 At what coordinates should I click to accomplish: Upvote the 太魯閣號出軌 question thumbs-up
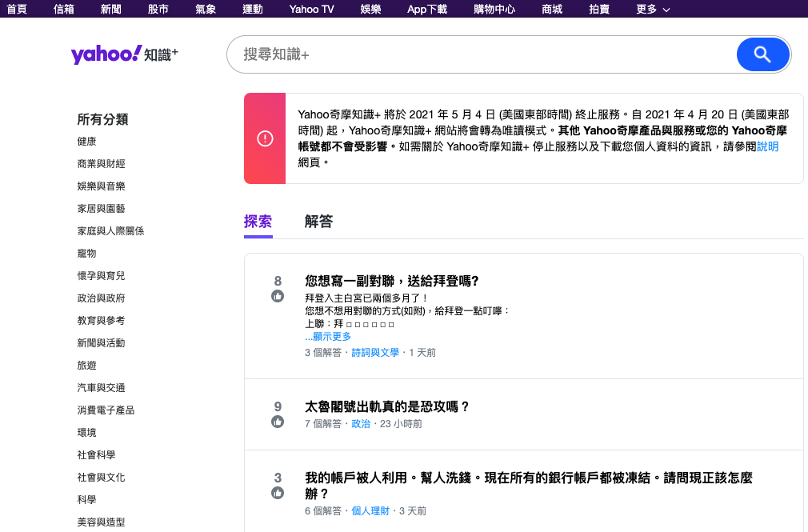pyautogui.click(x=278, y=422)
